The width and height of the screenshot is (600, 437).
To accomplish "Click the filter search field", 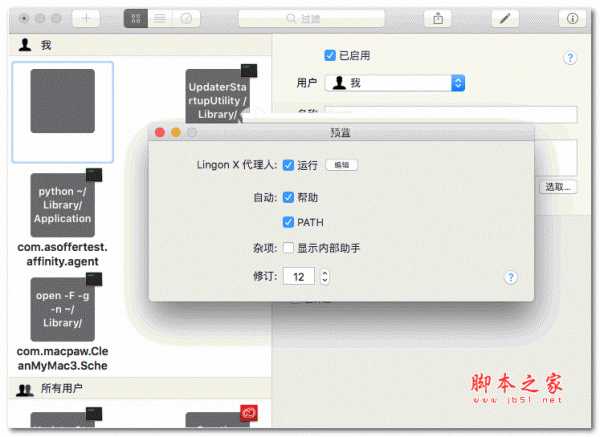I will point(311,18).
